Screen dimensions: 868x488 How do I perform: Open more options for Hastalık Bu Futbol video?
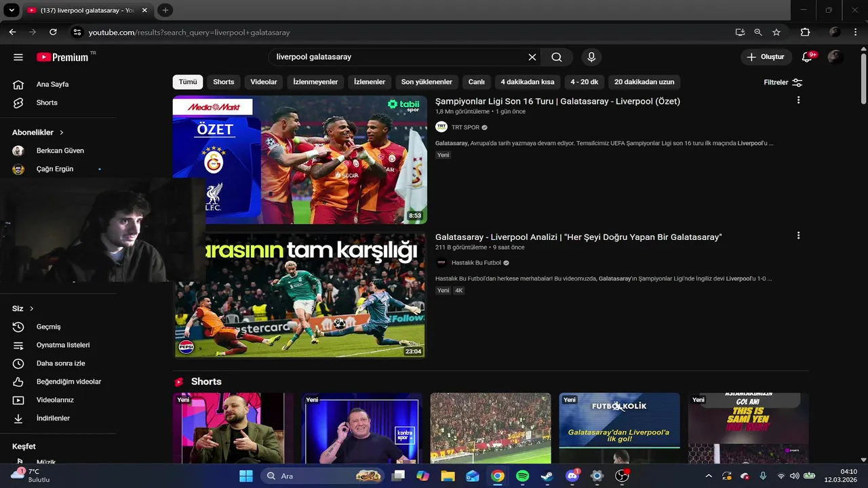coord(798,236)
